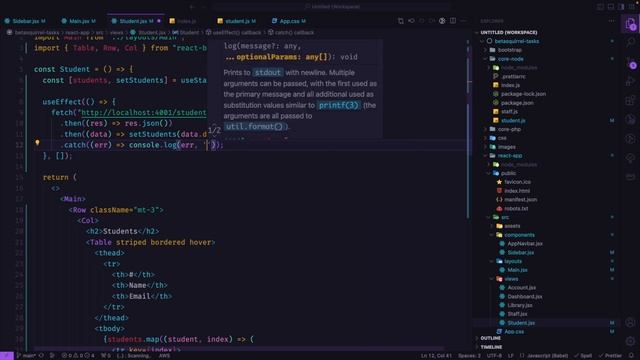Switch to the index.js tab

click(x=186, y=21)
